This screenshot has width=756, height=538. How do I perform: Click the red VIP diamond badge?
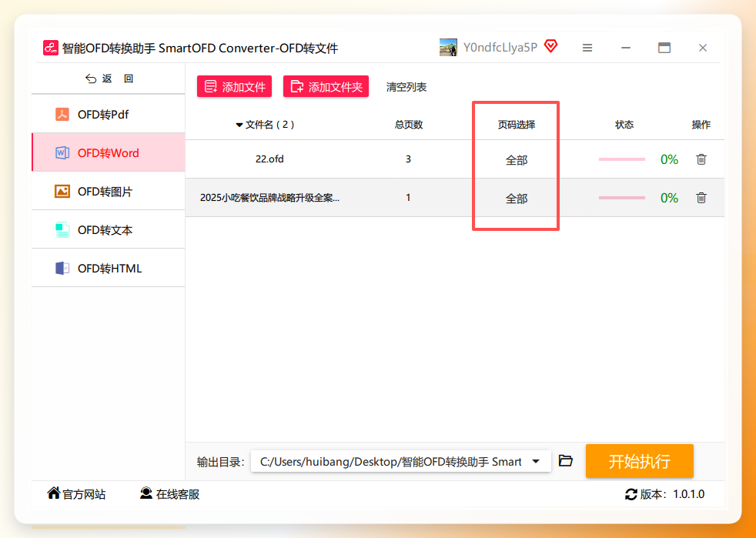(550, 46)
